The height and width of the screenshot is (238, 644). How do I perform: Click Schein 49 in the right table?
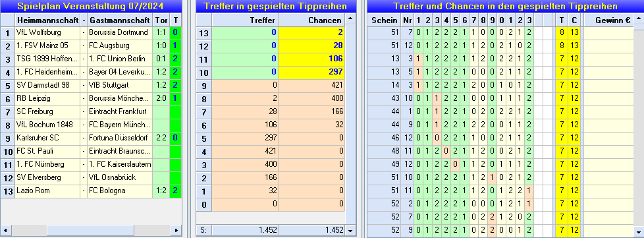[x=384, y=164]
